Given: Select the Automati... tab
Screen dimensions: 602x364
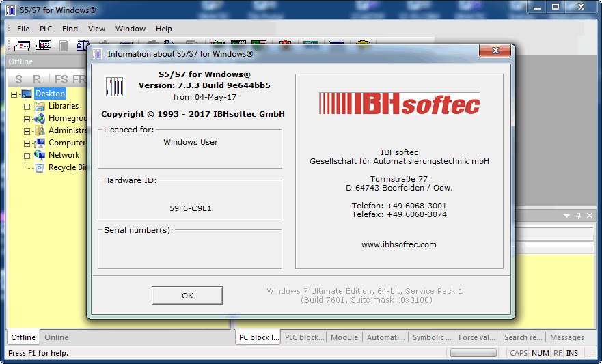Looking at the screenshot, I should click(386, 337).
